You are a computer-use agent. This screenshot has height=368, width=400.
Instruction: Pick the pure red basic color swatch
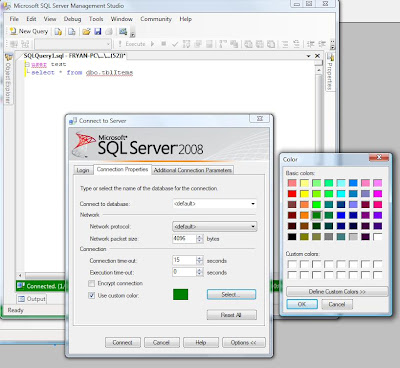tap(292, 194)
